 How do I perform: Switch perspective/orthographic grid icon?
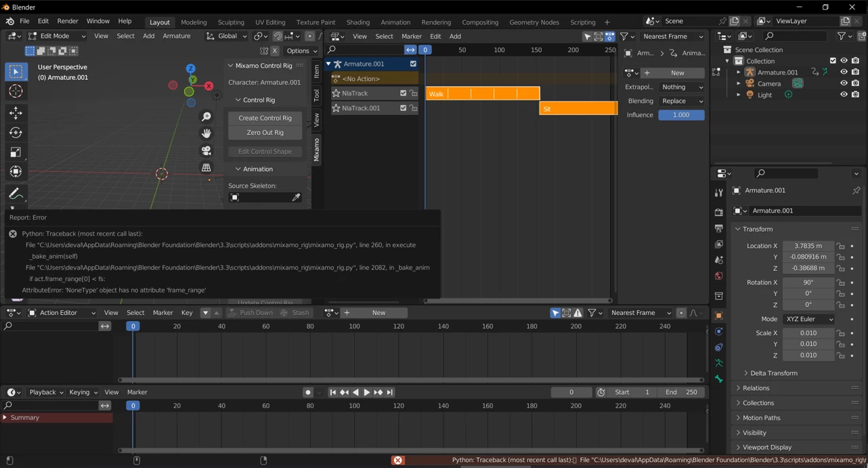[207, 167]
